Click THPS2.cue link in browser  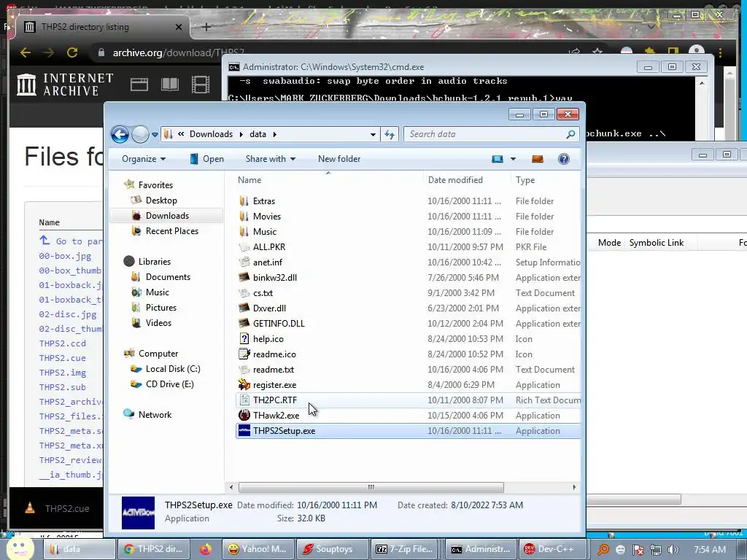tap(63, 358)
